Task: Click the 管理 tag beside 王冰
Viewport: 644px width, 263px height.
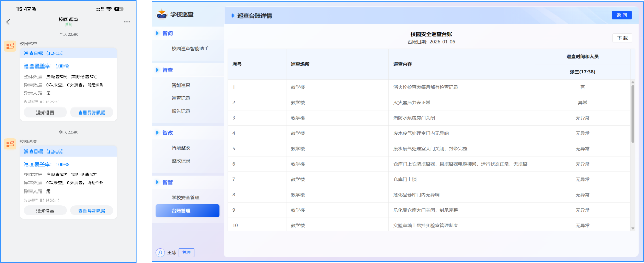Action: pyautogui.click(x=186, y=252)
